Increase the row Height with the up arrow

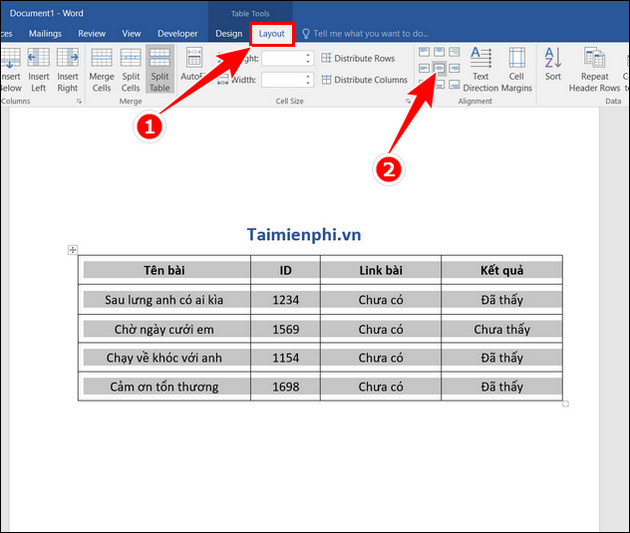click(308, 55)
